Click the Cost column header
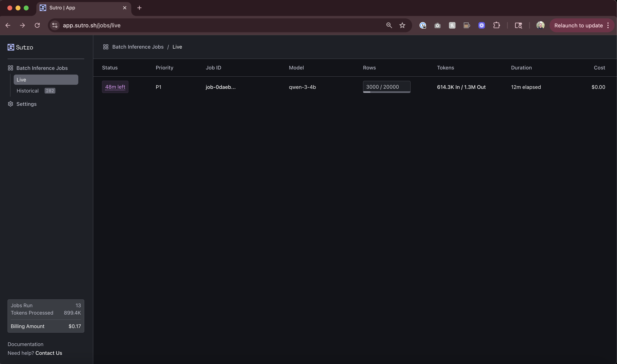 point(599,68)
